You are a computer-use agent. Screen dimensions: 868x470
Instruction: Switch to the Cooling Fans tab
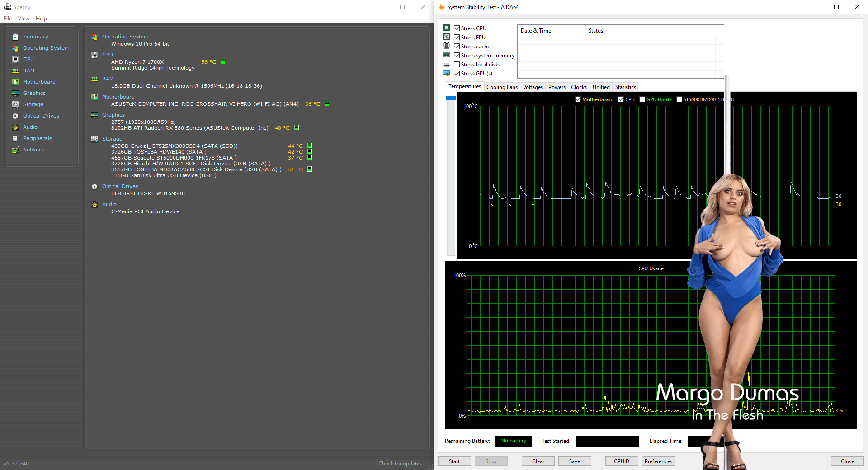[502, 87]
